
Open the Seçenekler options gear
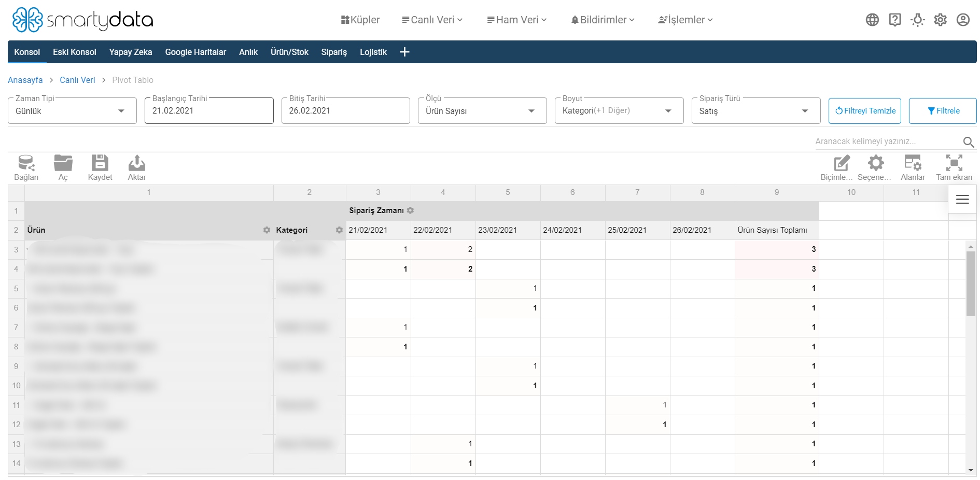(875, 167)
